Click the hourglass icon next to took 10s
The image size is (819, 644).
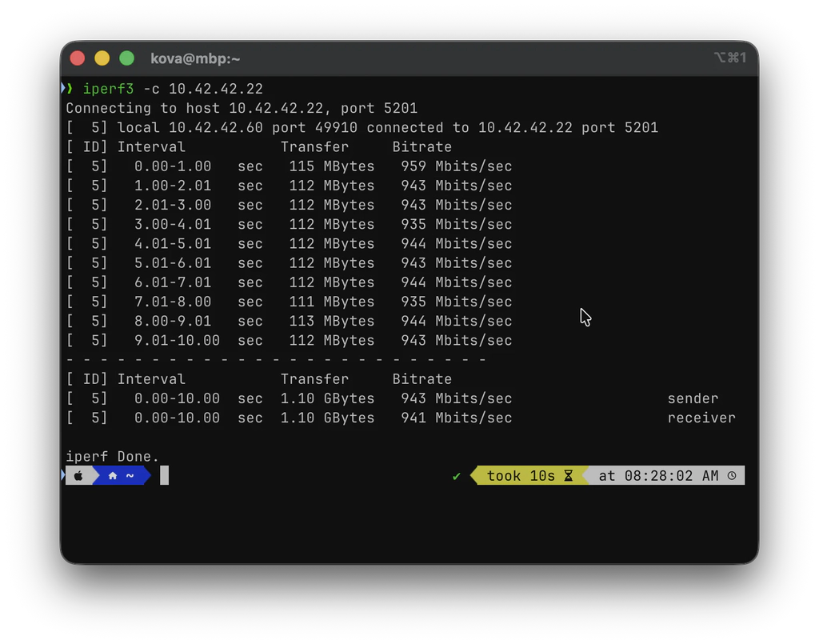pyautogui.click(x=569, y=475)
